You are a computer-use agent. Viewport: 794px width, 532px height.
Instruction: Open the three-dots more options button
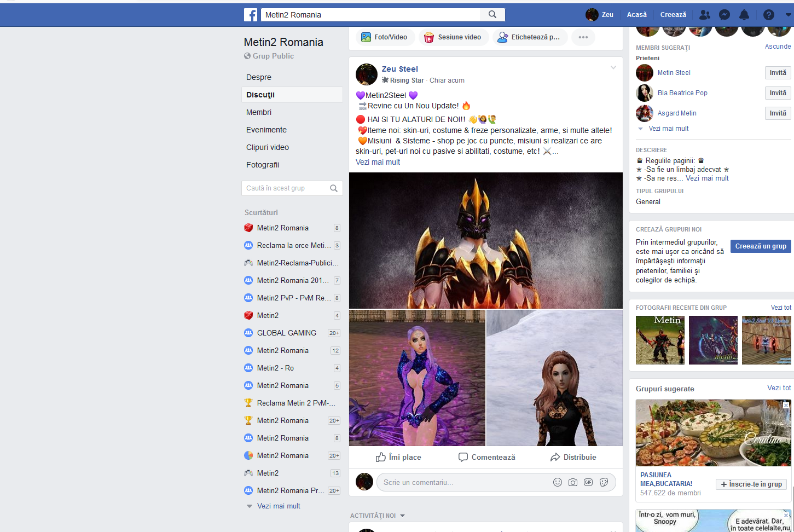coord(583,37)
